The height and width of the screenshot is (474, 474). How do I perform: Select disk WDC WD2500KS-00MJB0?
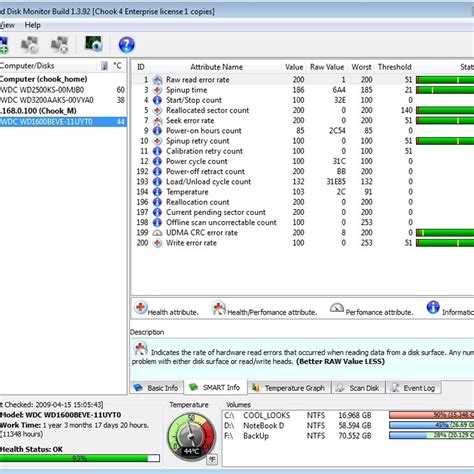pos(63,90)
